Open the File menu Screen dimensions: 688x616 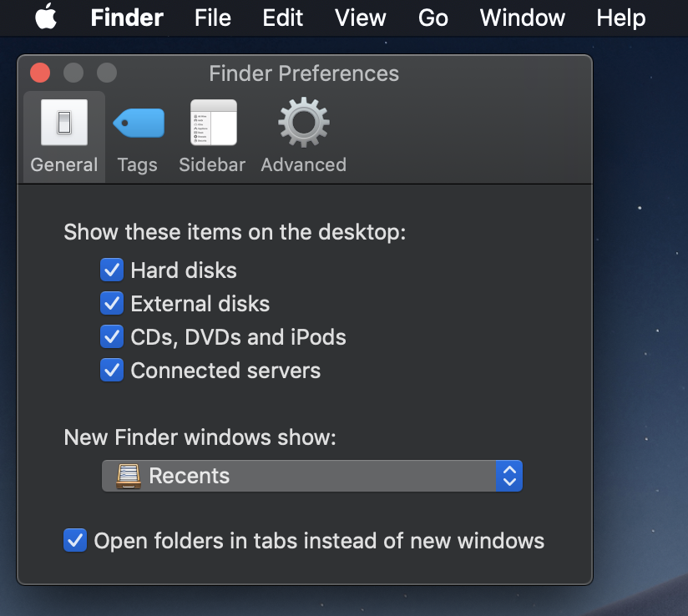coord(213,18)
